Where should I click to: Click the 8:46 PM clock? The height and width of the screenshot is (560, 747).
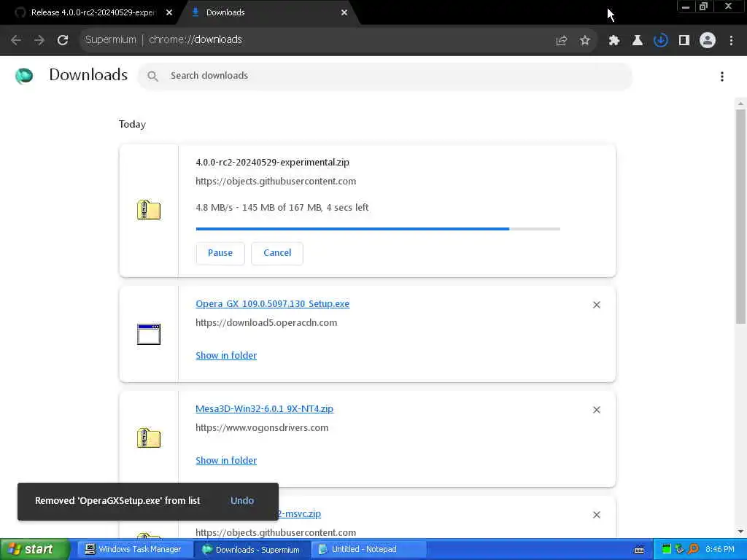720,550
